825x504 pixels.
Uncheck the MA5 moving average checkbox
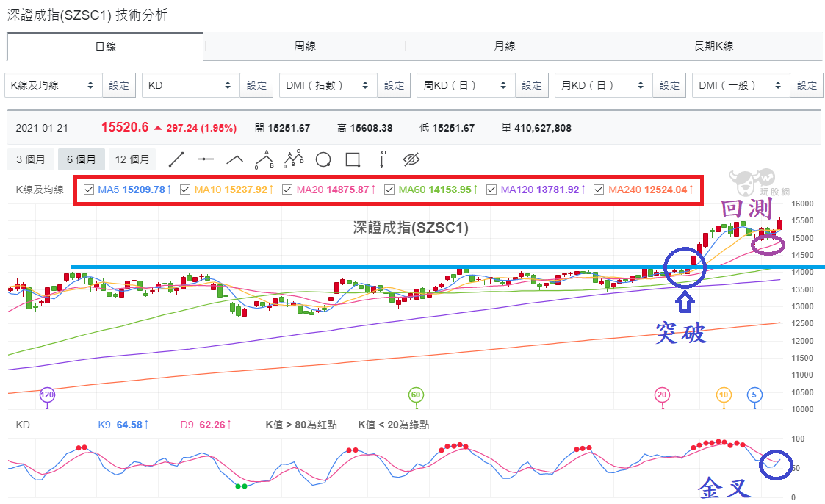[89, 190]
